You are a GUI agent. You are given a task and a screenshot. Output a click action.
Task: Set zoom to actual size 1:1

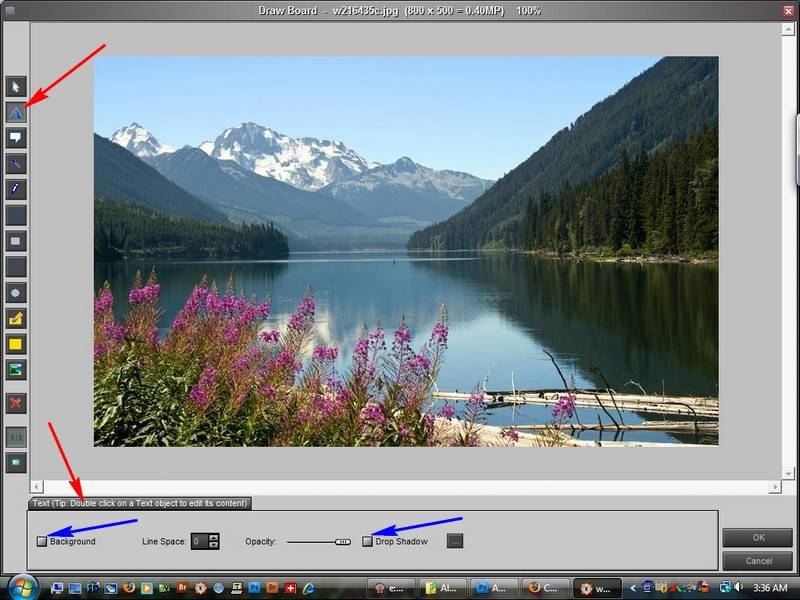click(16, 437)
